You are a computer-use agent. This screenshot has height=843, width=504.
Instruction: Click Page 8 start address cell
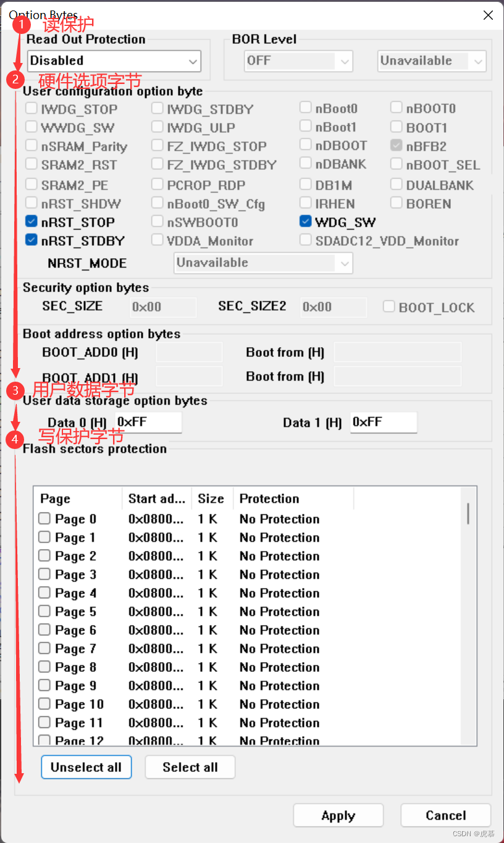pyautogui.click(x=156, y=667)
